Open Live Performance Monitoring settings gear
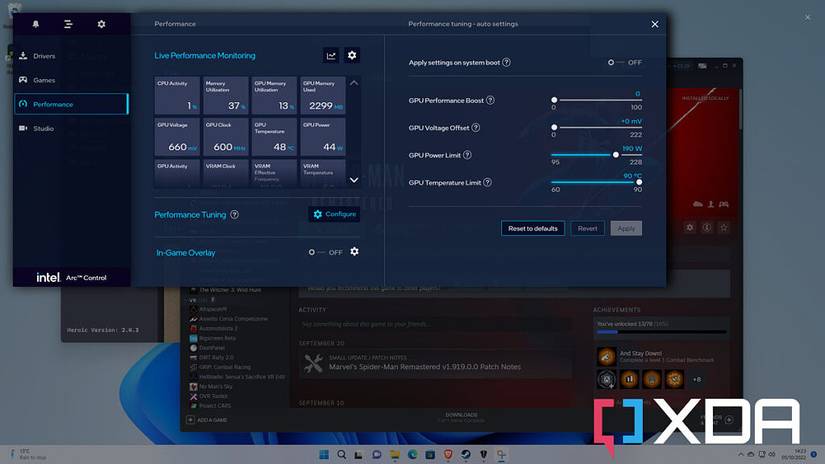The height and width of the screenshot is (464, 825). tap(352, 56)
